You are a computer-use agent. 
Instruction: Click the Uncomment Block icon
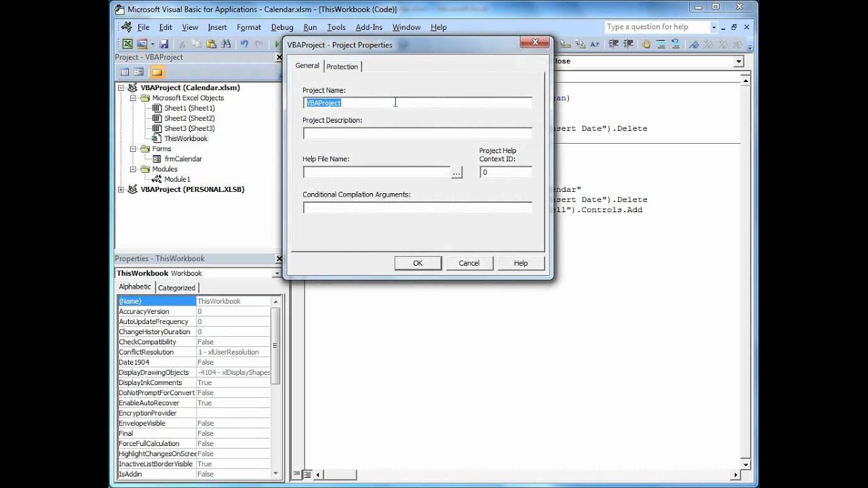(675, 44)
